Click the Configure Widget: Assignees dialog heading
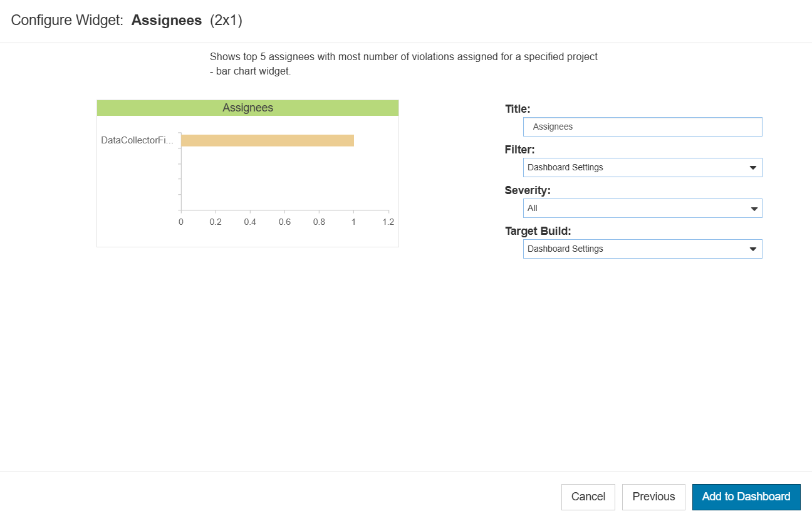The height and width of the screenshot is (521, 812). pos(127,21)
